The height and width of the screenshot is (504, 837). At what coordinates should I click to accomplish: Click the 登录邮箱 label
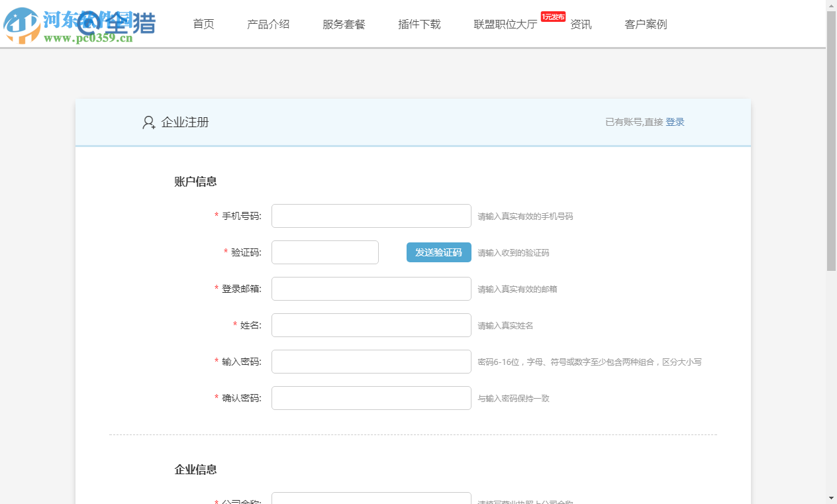click(241, 289)
